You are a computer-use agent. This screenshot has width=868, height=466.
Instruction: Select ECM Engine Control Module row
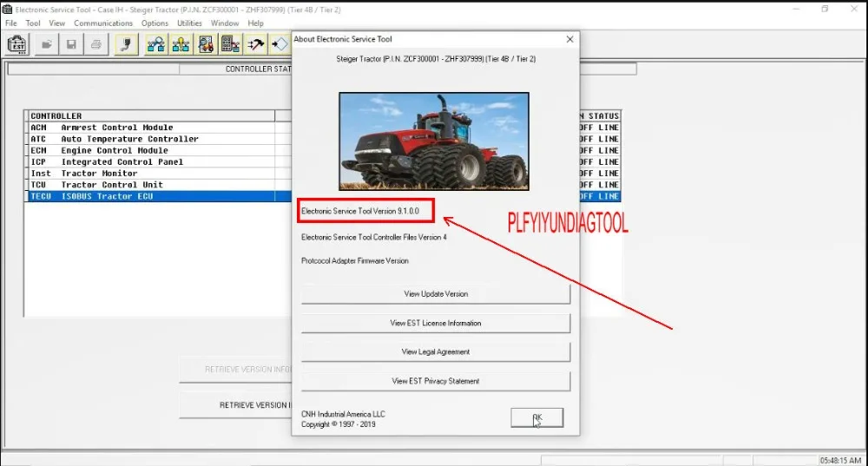pyautogui.click(x=158, y=150)
